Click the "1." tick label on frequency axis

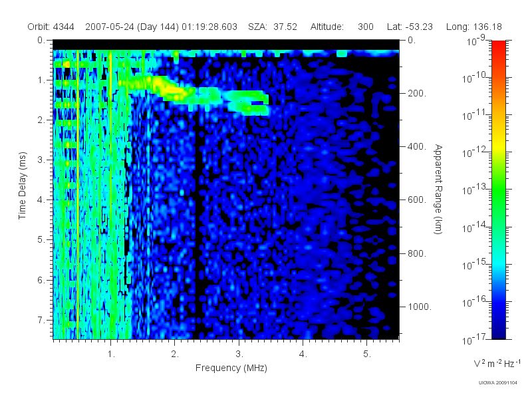pyautogui.click(x=111, y=354)
